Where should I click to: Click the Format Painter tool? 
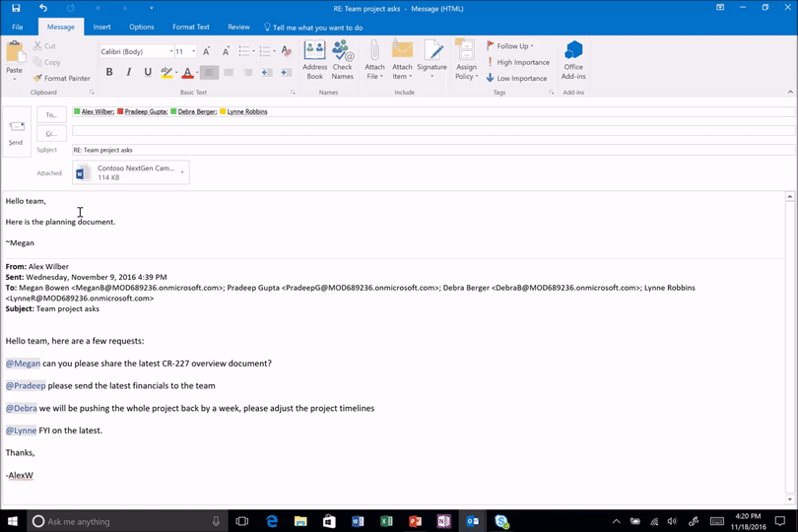pyautogui.click(x=61, y=78)
